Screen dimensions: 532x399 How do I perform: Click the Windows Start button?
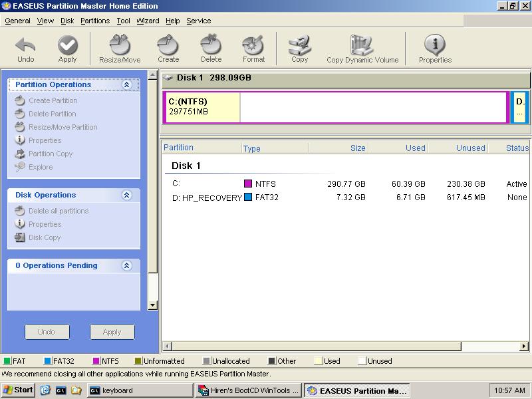pos(18,390)
